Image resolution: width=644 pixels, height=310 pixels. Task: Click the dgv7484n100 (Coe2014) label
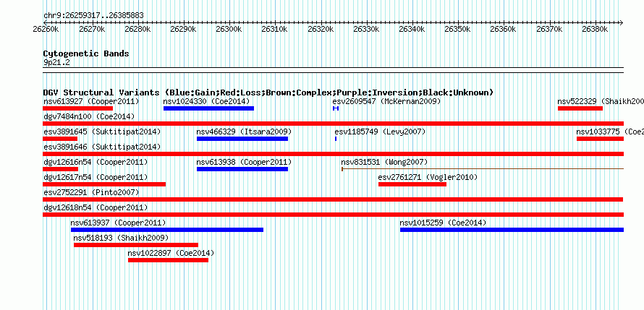click(x=89, y=116)
